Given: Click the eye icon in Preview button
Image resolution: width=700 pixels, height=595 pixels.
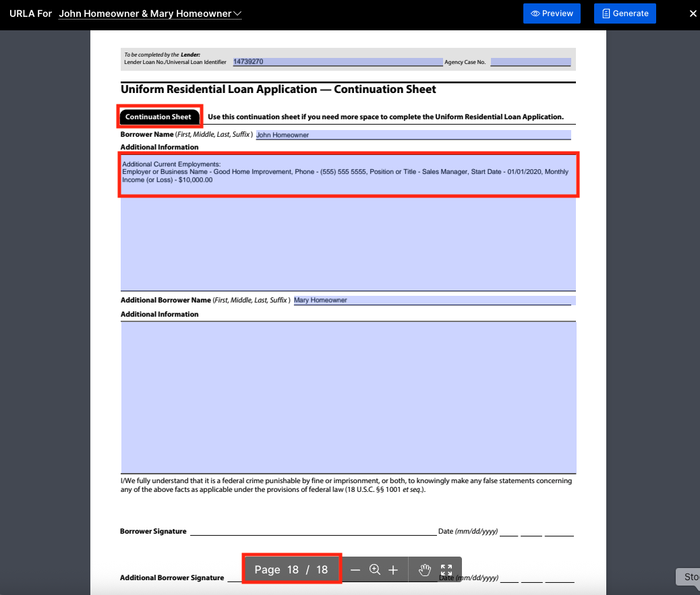Looking at the screenshot, I should [x=535, y=14].
